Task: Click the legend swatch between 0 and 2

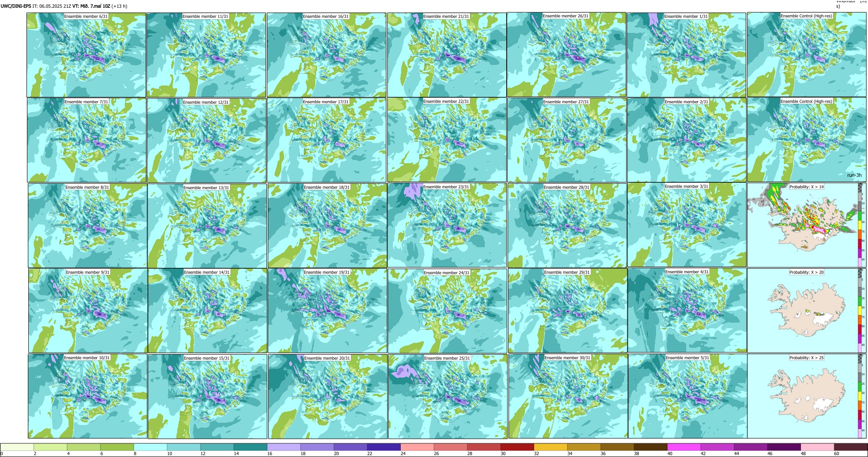Action: (x=17, y=447)
